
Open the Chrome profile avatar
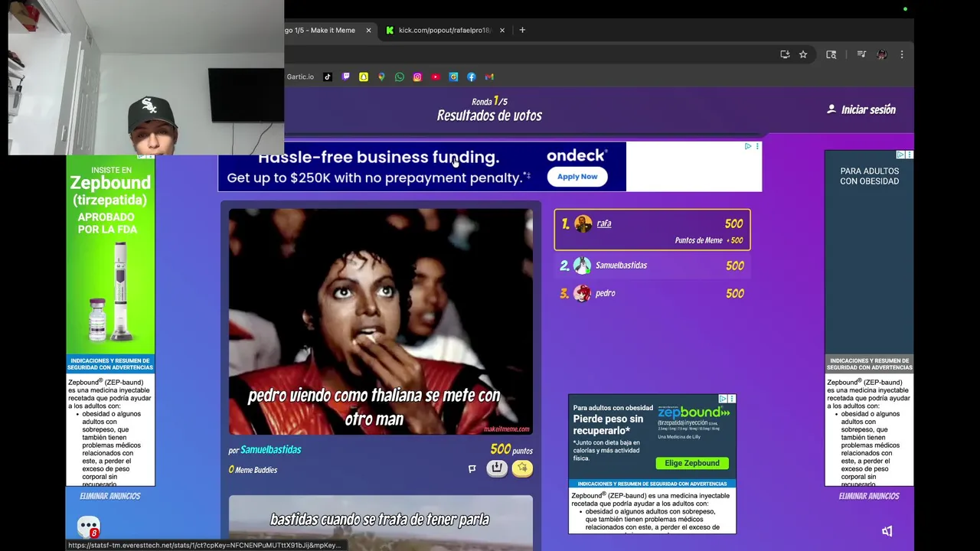pyautogui.click(x=882, y=54)
